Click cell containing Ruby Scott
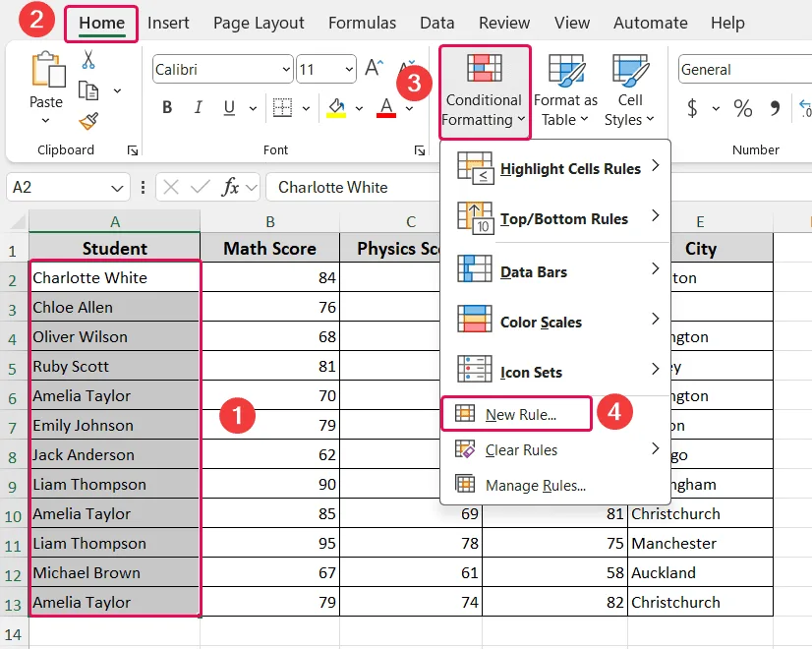Viewport: 812px width, 649px height. (x=115, y=366)
